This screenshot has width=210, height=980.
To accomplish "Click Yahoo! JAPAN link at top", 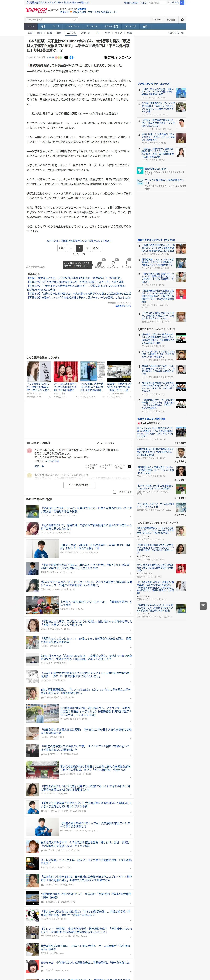I will click(131, 3).
